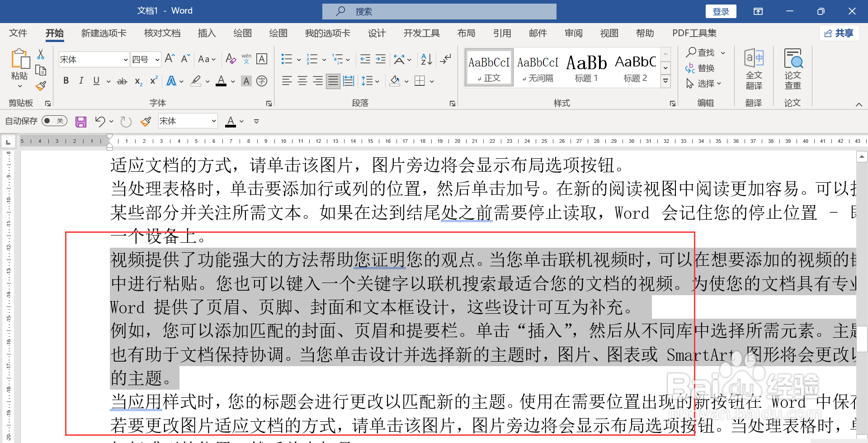Screen dimensions: 868x443
Task: Toggle bold formatting
Action: point(66,81)
